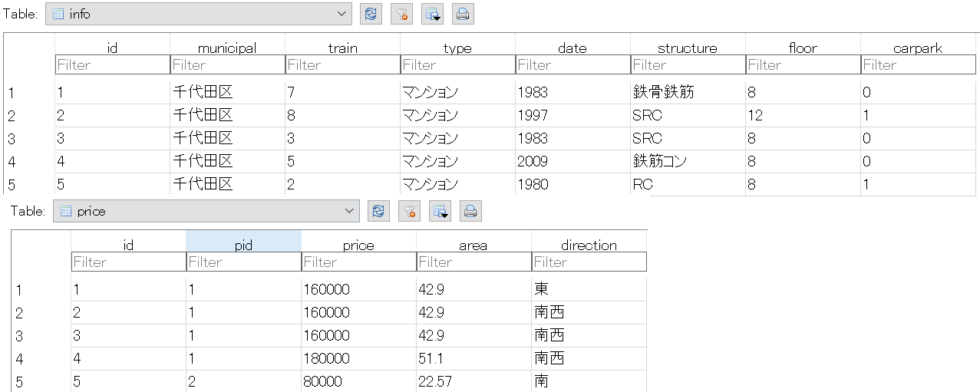Open the price table selector dropdown
980x392 pixels.
206,211
